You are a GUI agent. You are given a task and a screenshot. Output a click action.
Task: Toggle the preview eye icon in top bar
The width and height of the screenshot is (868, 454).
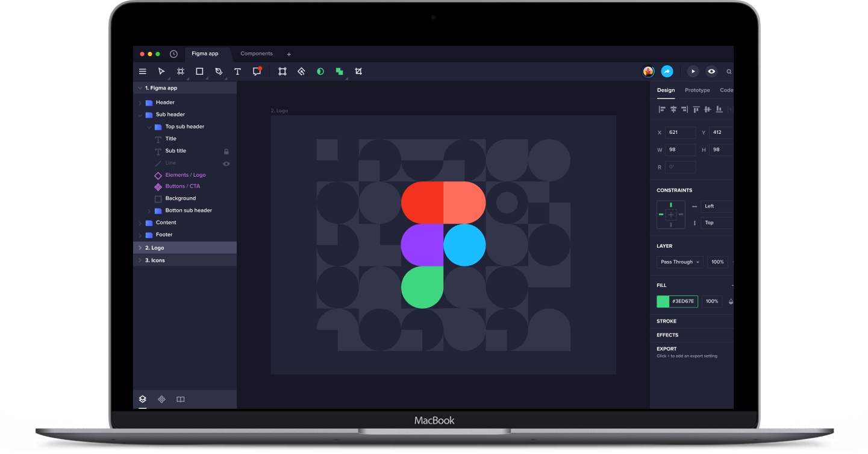pyautogui.click(x=711, y=72)
